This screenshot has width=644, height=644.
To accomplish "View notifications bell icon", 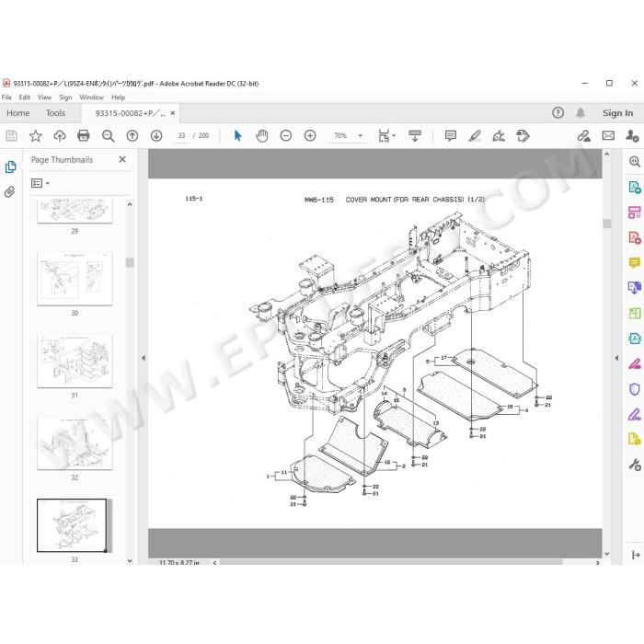I will coord(581,112).
